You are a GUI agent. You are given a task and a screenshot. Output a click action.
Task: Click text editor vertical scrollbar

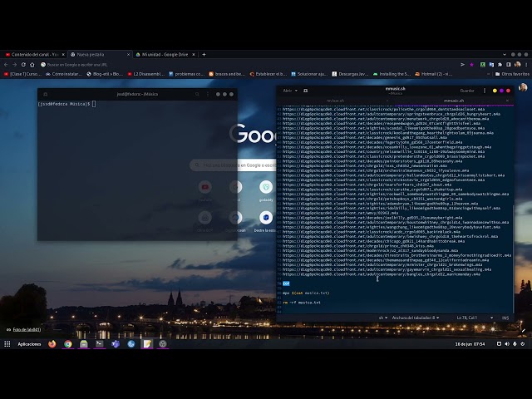(x=514, y=259)
